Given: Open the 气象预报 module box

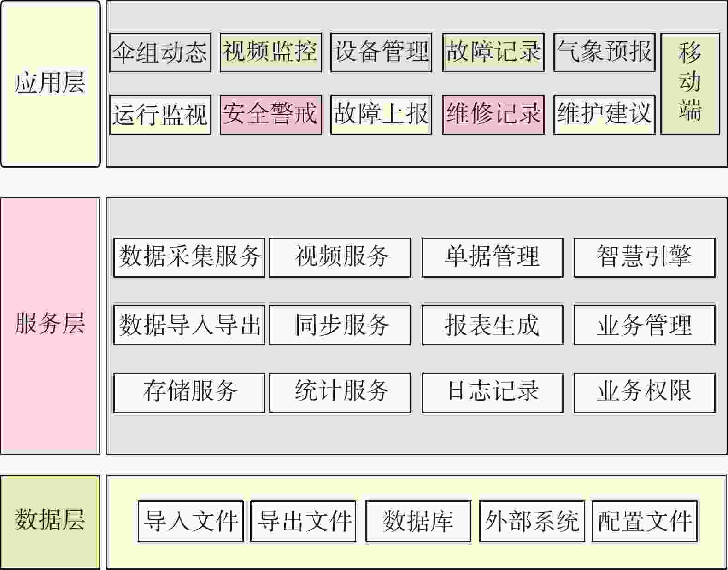Looking at the screenshot, I should click(605, 52).
